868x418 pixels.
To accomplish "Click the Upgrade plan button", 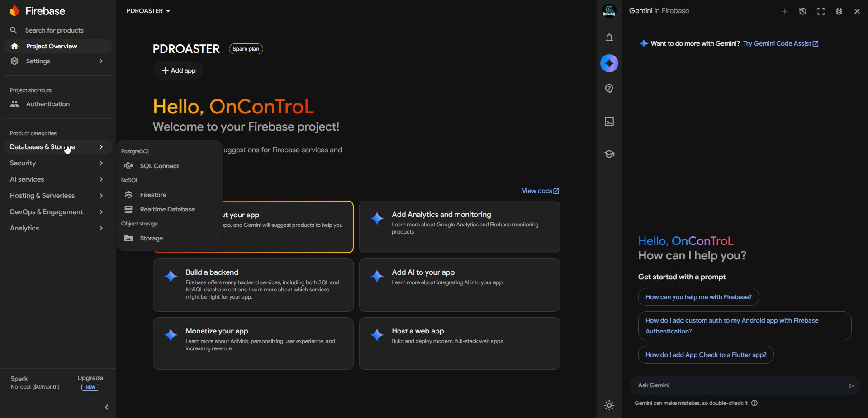I will (x=90, y=382).
